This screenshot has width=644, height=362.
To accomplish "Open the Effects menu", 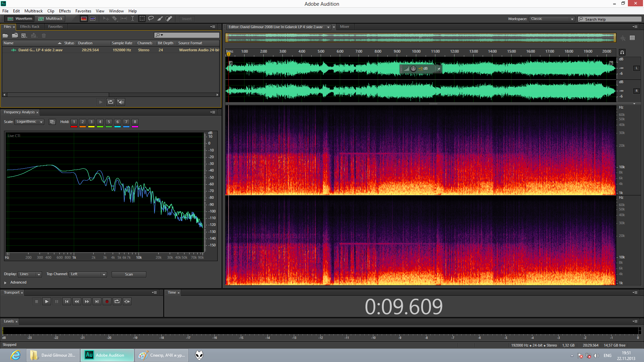I will pos(65,11).
